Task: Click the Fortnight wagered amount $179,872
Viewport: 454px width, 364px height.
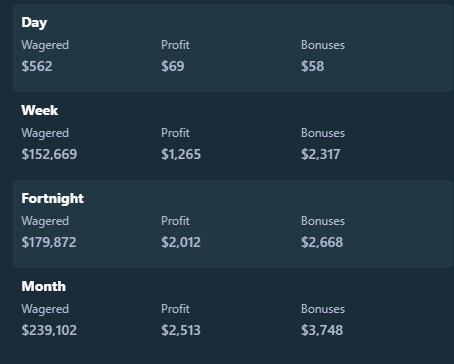Action: point(49,242)
